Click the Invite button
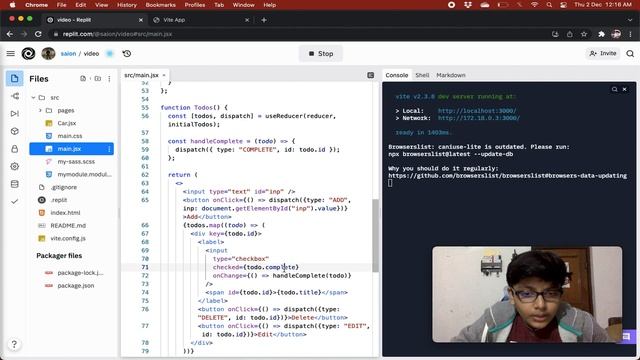This screenshot has height=360, width=640. (x=602, y=53)
